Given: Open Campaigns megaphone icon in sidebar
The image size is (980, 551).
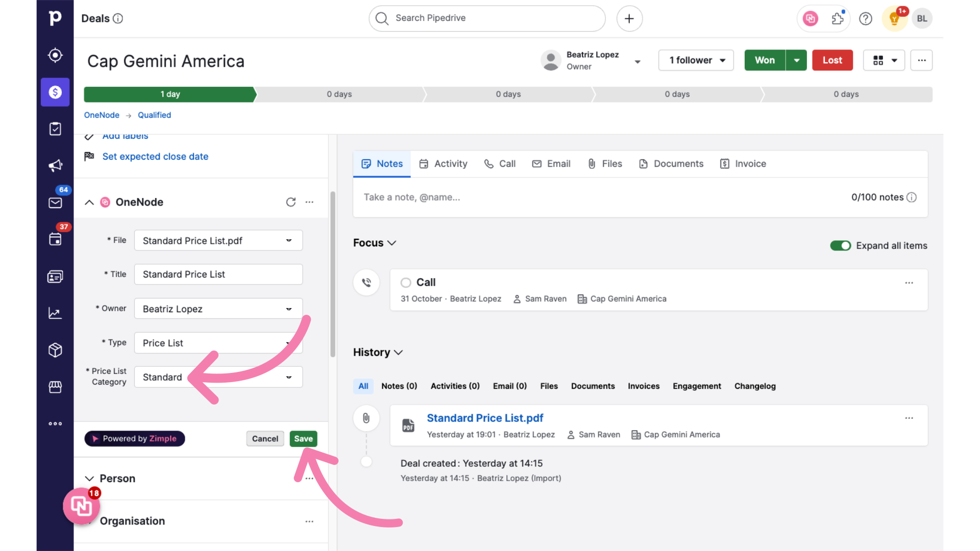Looking at the screenshot, I should (x=55, y=165).
